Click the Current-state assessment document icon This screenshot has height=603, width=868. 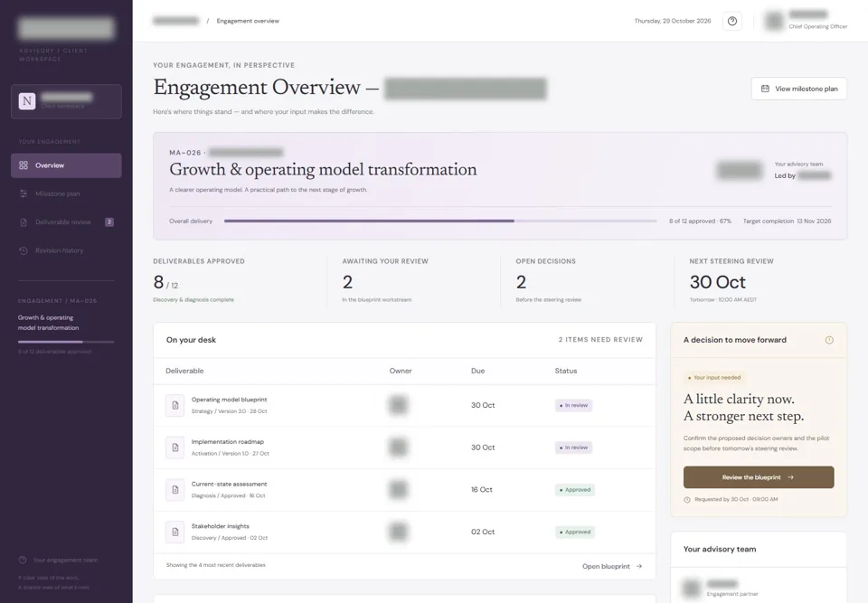[x=175, y=489]
